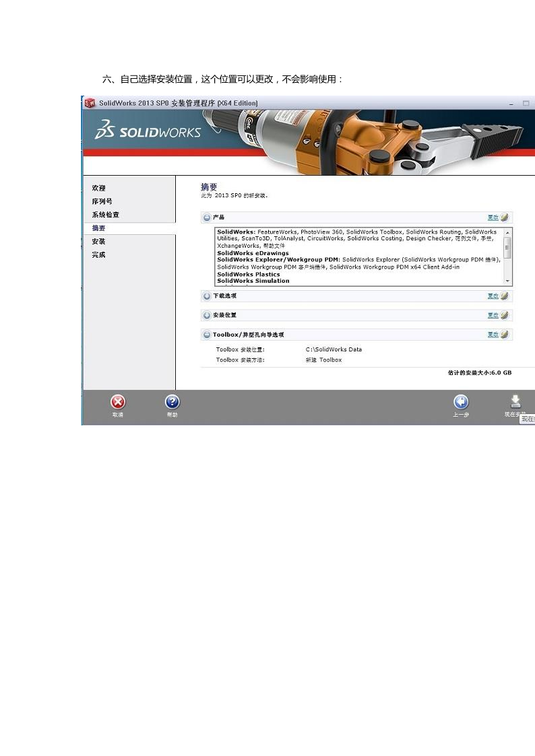Select the 完成 step in sidebar
The height and width of the screenshot is (756, 535).
[98, 254]
